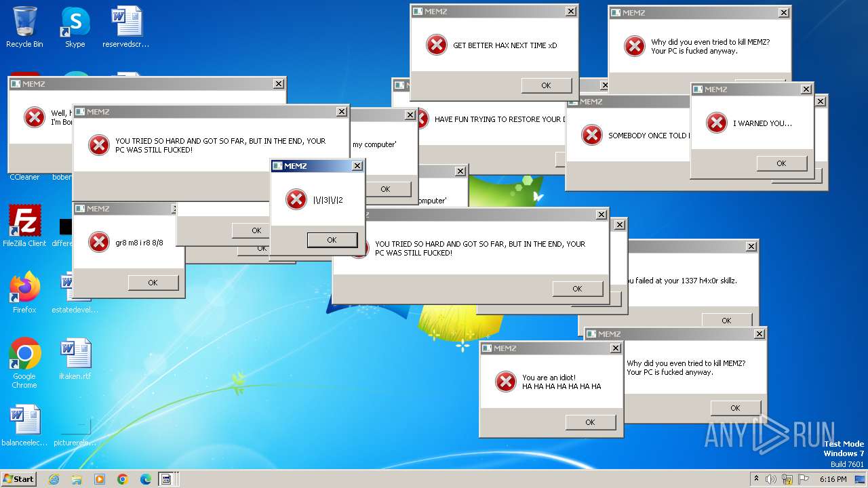868x488 pixels.
Task: Dismiss the You are an idiot dialog with OK
Action: click(x=590, y=422)
